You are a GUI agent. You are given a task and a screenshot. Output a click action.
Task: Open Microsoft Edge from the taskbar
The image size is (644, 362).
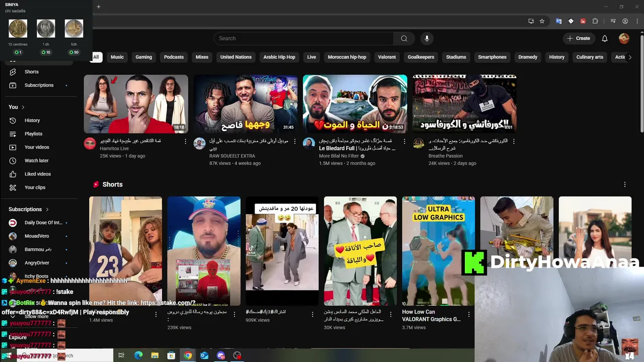click(x=138, y=355)
